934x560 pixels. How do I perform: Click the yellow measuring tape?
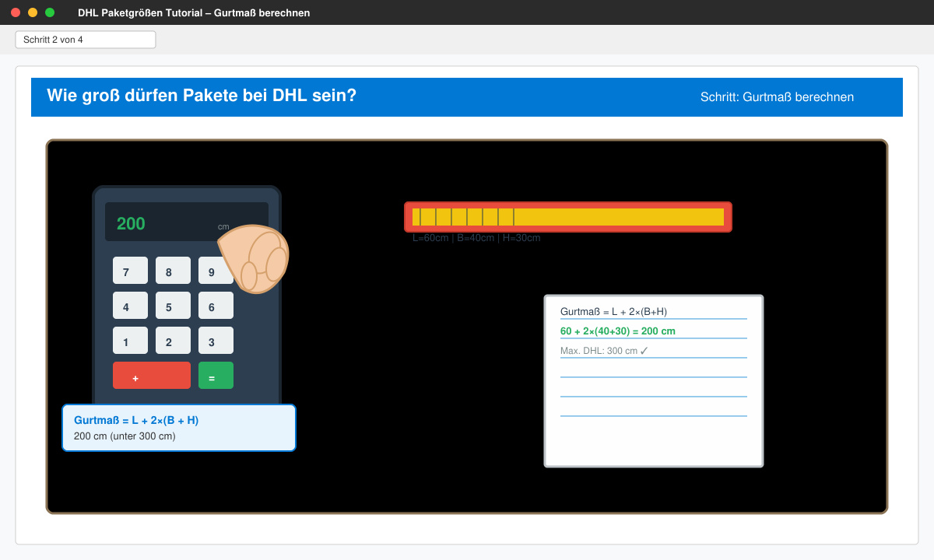coord(568,217)
